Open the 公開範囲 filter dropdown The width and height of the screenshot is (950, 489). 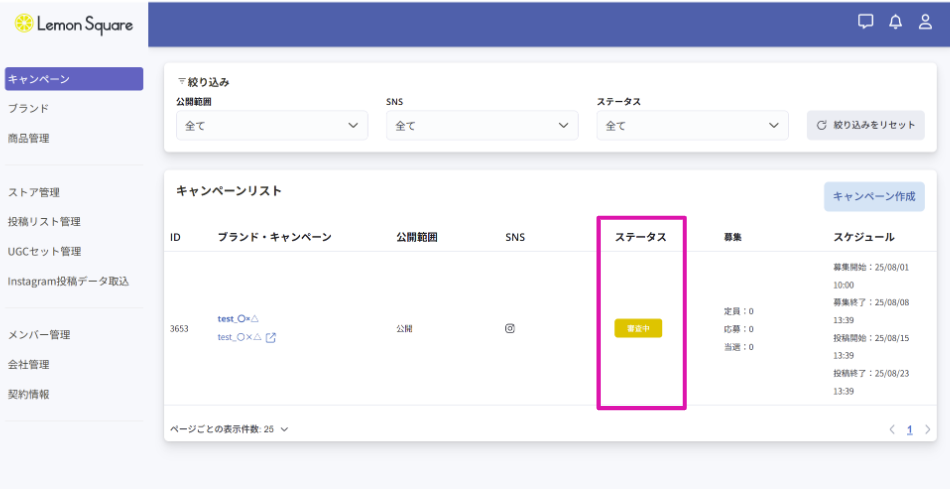tap(271, 126)
